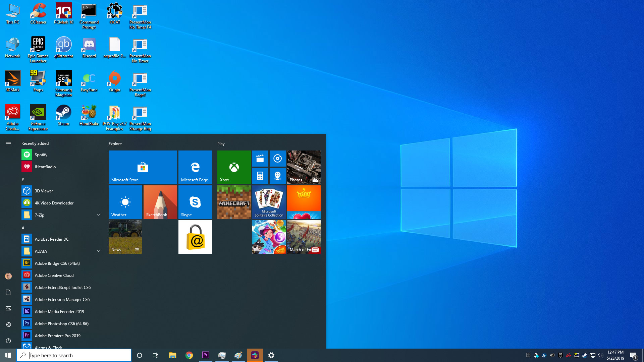Launch GeForce Experience from desktop

(38, 117)
